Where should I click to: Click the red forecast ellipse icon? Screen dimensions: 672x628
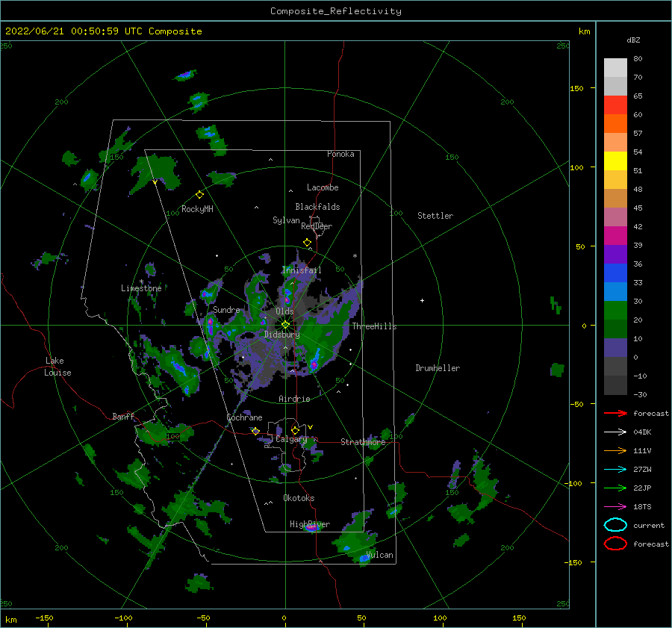[x=615, y=544]
